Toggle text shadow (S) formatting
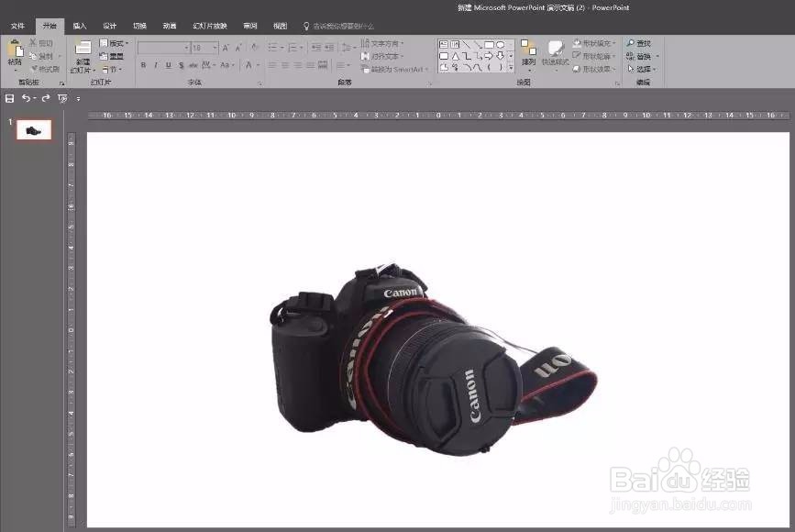 click(x=181, y=65)
